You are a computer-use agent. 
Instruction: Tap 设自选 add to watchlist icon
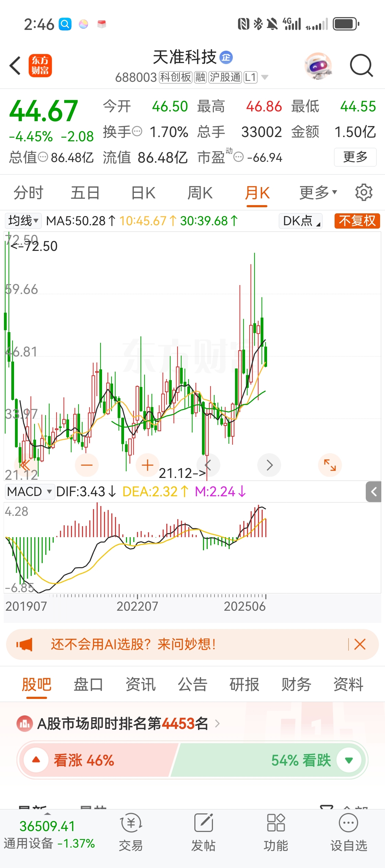349,832
